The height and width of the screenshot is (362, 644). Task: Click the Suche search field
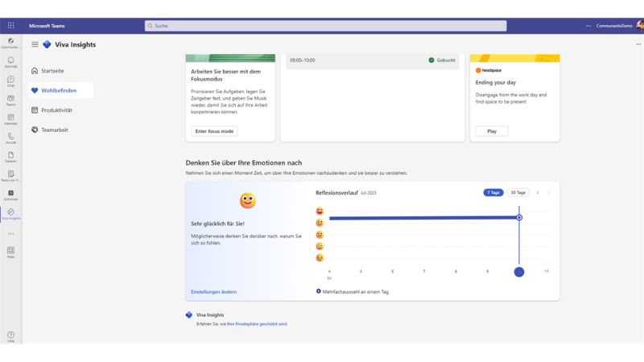coord(325,26)
